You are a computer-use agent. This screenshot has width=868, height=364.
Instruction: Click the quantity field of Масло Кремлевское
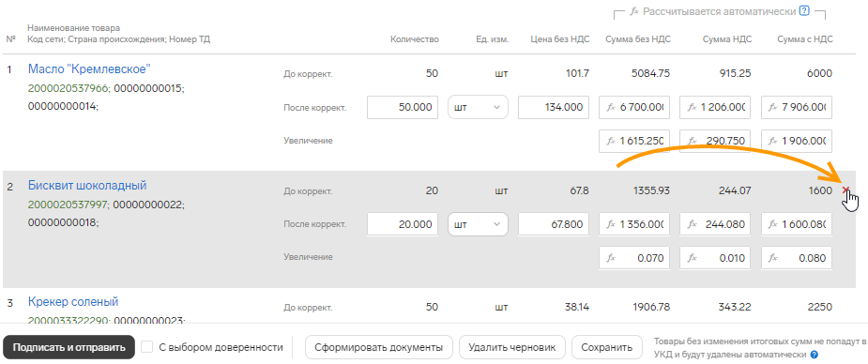[x=403, y=107]
